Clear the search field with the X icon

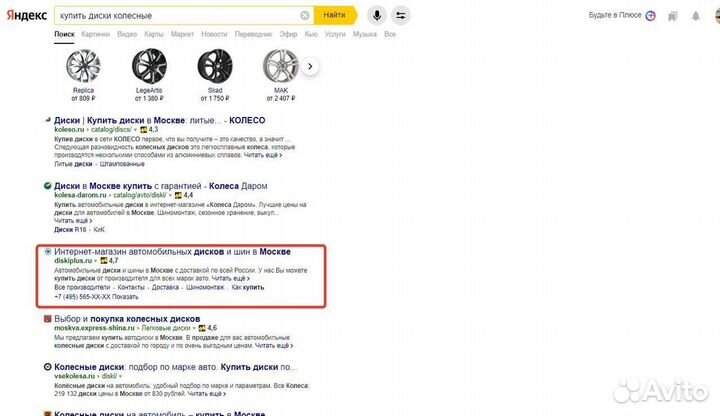(x=304, y=16)
